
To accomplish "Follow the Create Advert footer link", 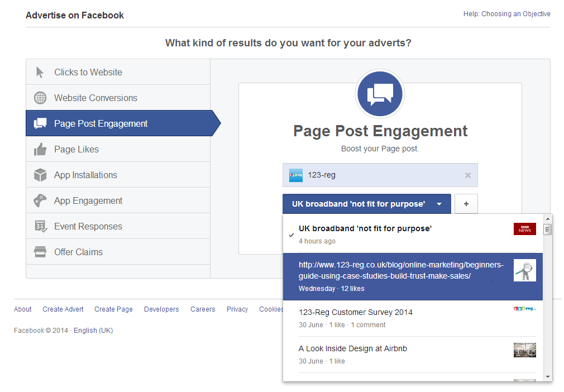I will click(63, 309).
